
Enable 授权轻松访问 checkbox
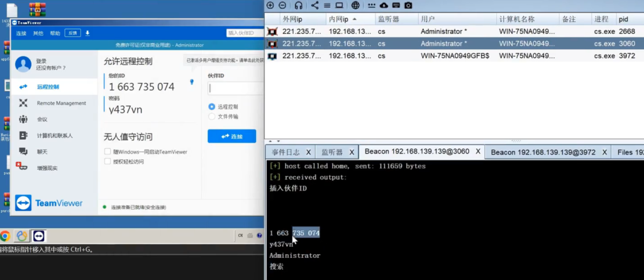pyautogui.click(x=107, y=162)
